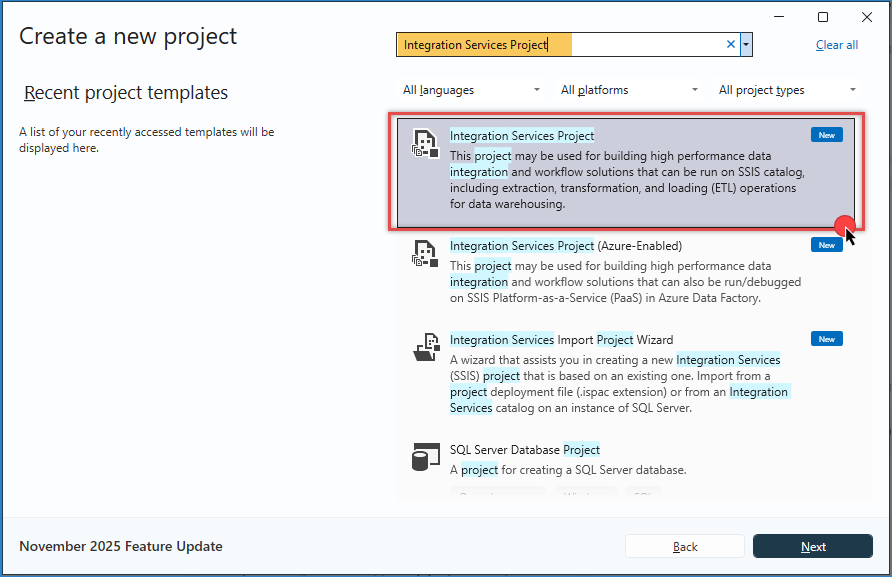Select the Integration Services Project template icon
Viewport: 892px width, 577px height.
pos(425,143)
